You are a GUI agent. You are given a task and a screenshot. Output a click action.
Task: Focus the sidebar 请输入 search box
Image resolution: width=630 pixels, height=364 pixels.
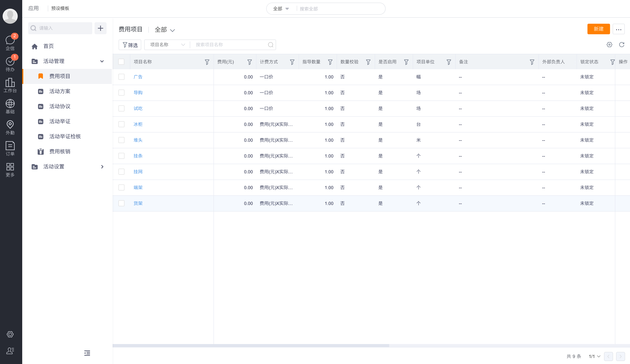[60, 28]
